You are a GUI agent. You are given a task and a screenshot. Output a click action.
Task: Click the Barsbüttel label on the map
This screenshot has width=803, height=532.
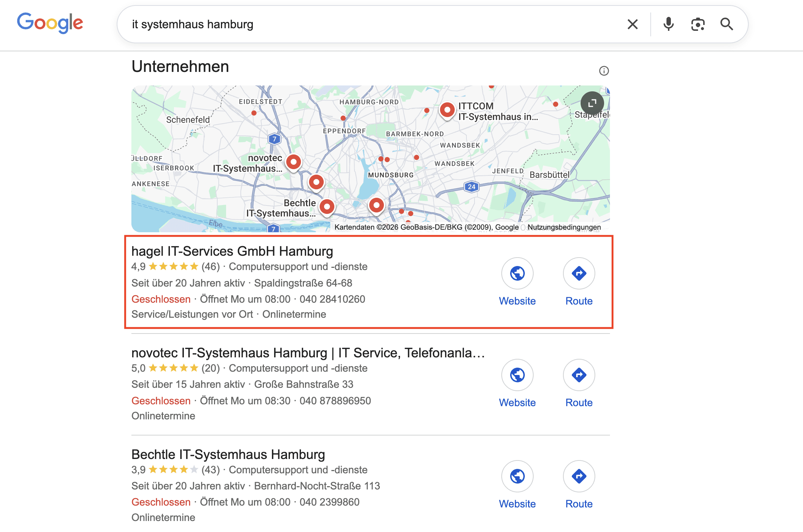pyautogui.click(x=549, y=175)
